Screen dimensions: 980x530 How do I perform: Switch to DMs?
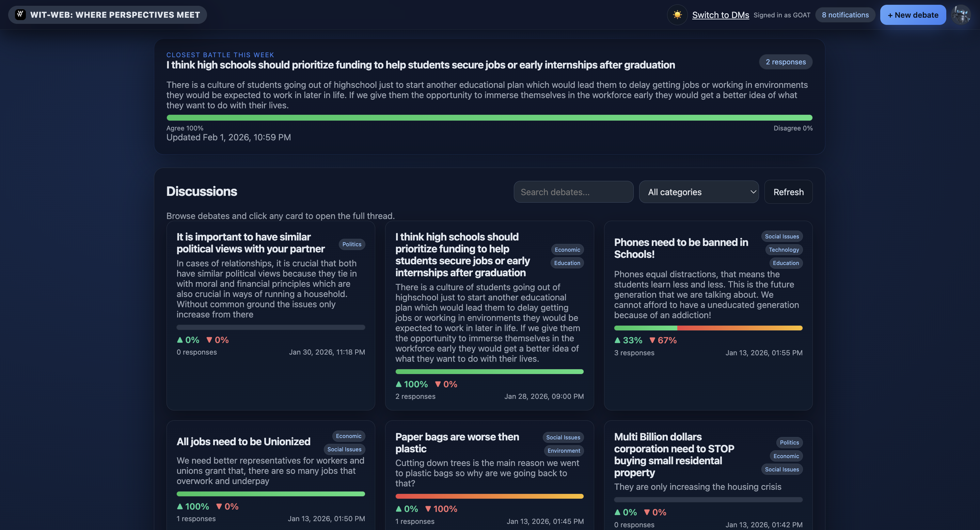(x=721, y=15)
